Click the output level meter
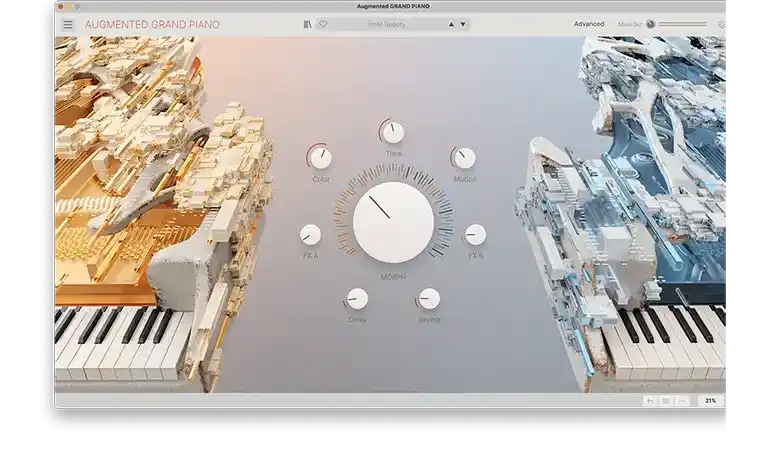Screen dimensions: 780x450 pyautogui.click(x=682, y=24)
